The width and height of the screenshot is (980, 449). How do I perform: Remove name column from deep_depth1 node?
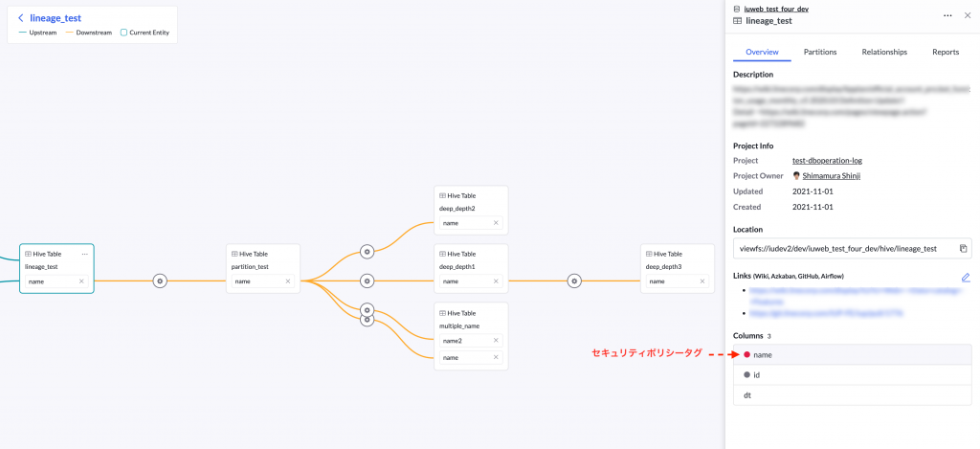[496, 281]
